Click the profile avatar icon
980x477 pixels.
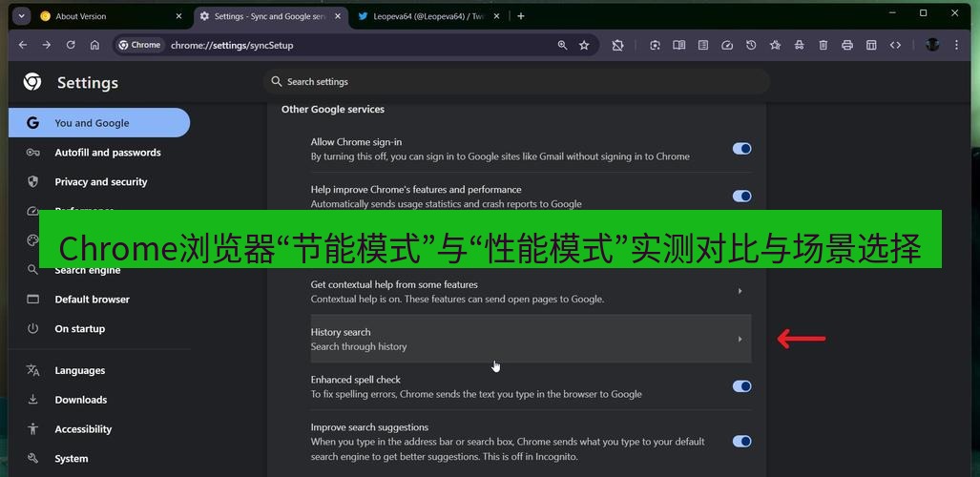point(932,45)
